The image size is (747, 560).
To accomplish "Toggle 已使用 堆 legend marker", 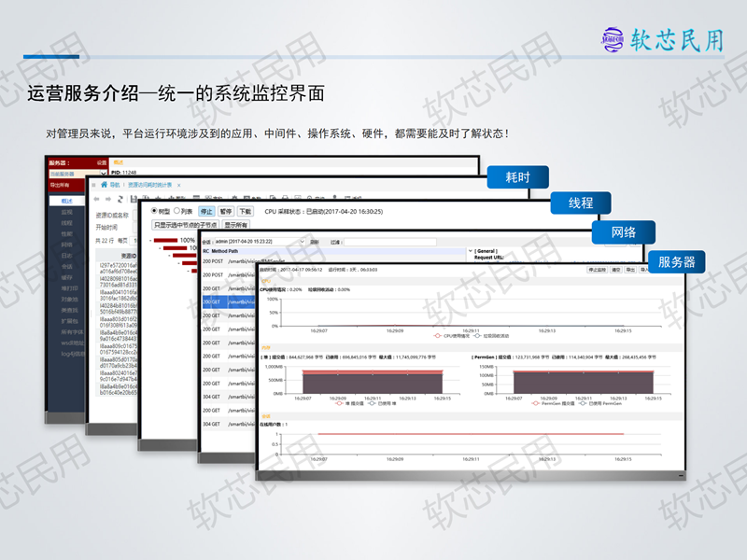I will click(372, 403).
